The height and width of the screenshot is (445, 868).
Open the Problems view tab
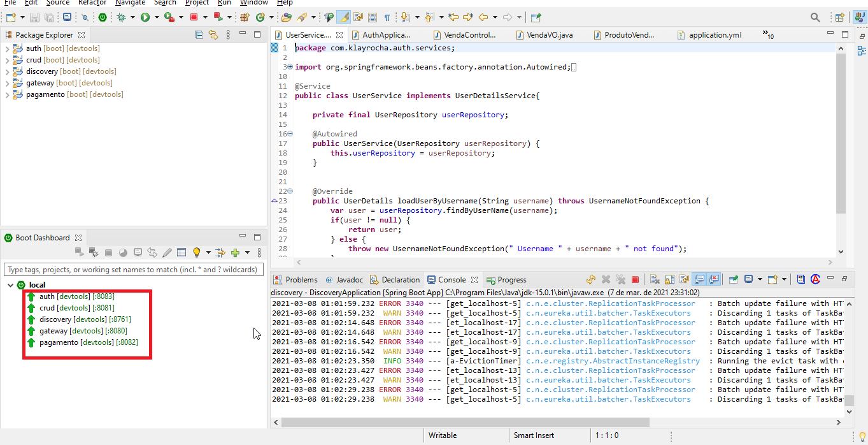(301, 280)
